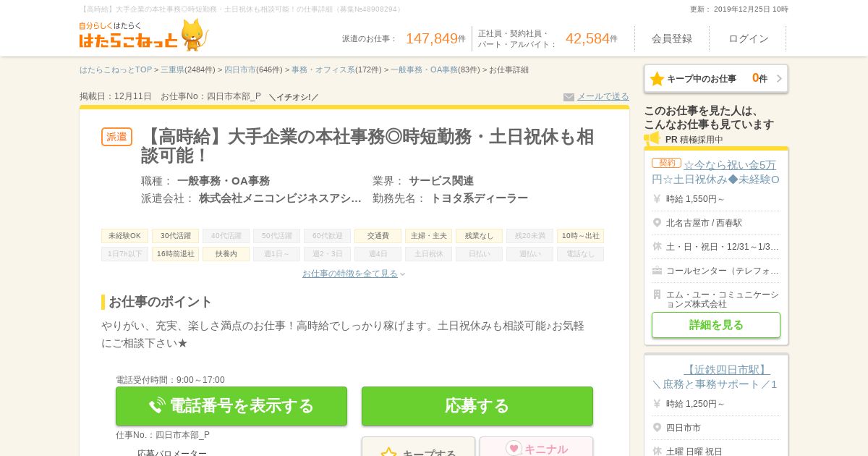Open the 事務・オフィス系 breadcrumb link
This screenshot has width=868, height=456.
coord(323,70)
